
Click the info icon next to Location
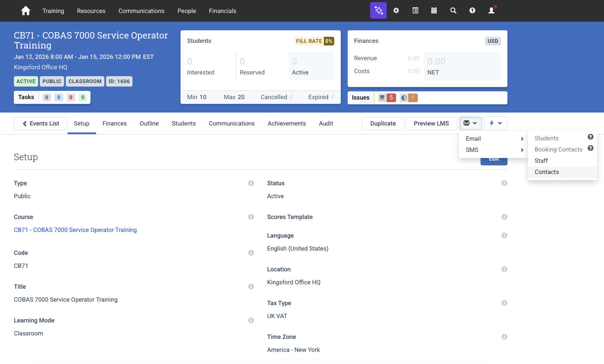[x=504, y=269]
